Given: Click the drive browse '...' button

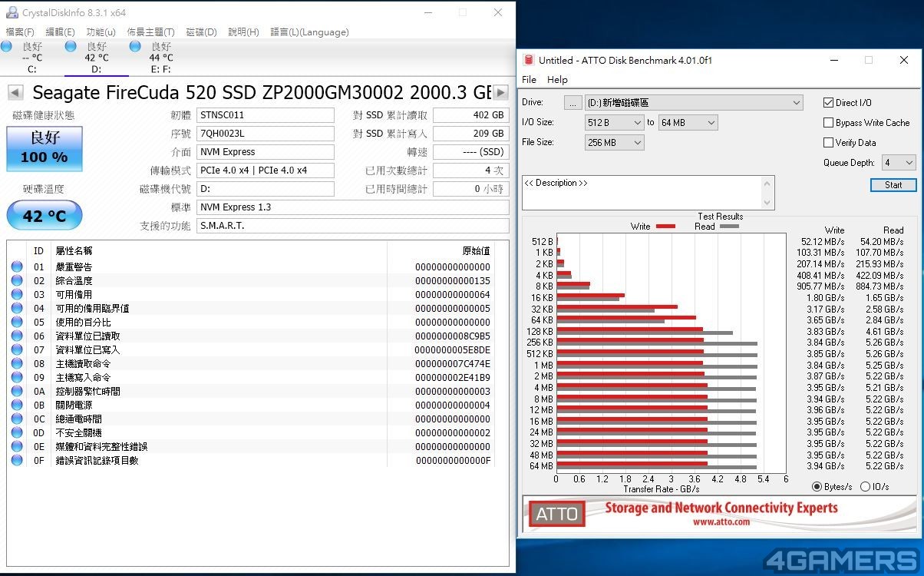Looking at the screenshot, I should (x=573, y=103).
